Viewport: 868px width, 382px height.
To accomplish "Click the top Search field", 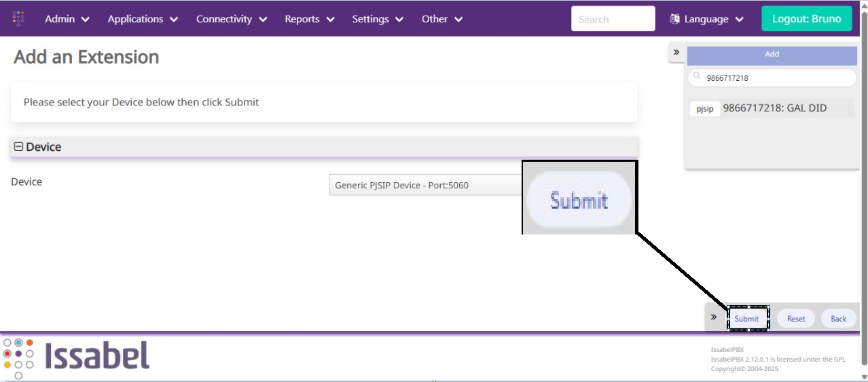I will [x=613, y=19].
